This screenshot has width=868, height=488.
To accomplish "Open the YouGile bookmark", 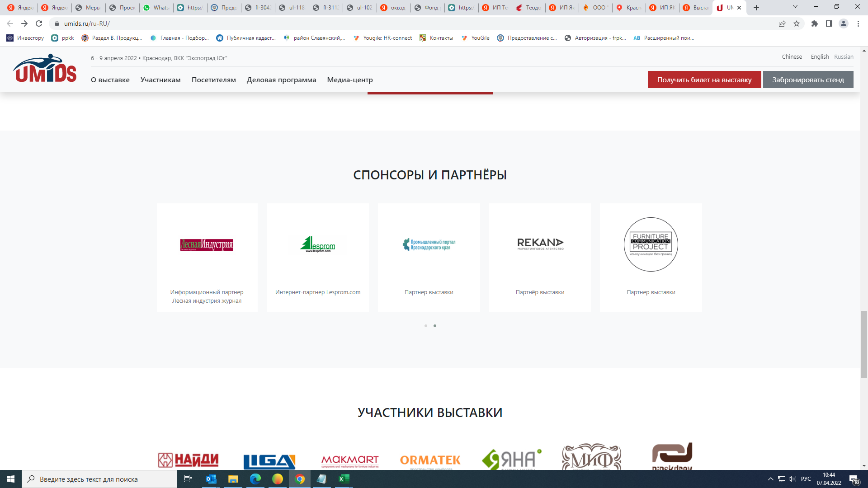I will pos(475,38).
